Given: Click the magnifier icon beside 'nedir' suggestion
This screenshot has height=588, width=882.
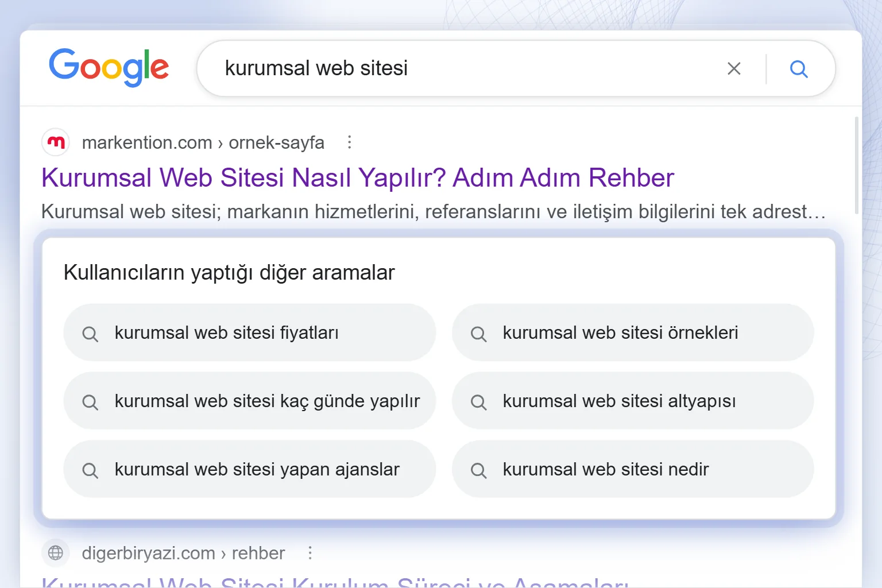Looking at the screenshot, I should coord(479,470).
